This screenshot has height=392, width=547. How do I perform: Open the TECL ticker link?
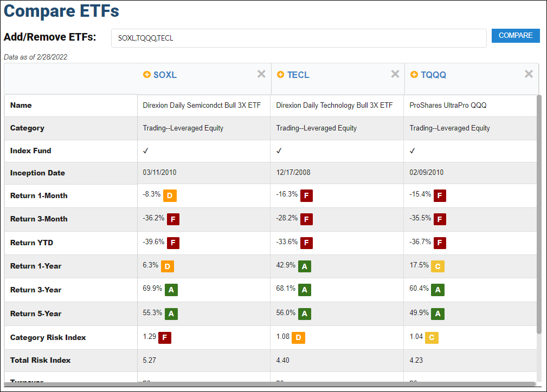[x=298, y=75]
